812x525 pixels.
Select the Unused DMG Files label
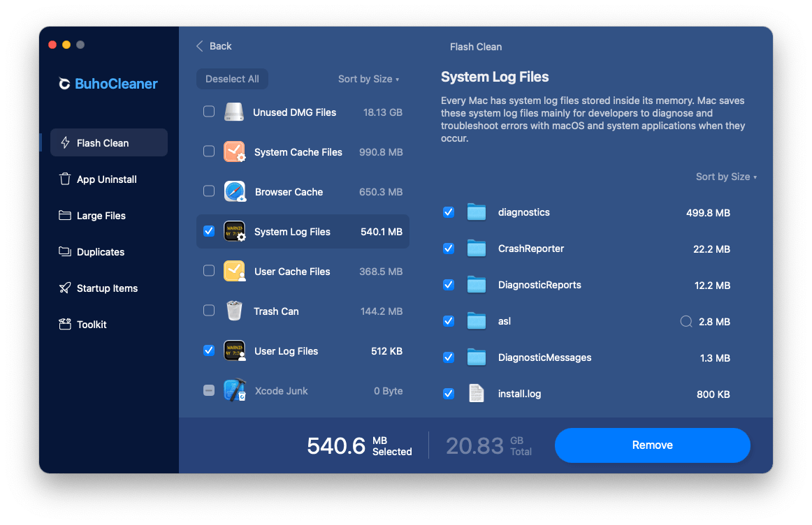pos(295,112)
